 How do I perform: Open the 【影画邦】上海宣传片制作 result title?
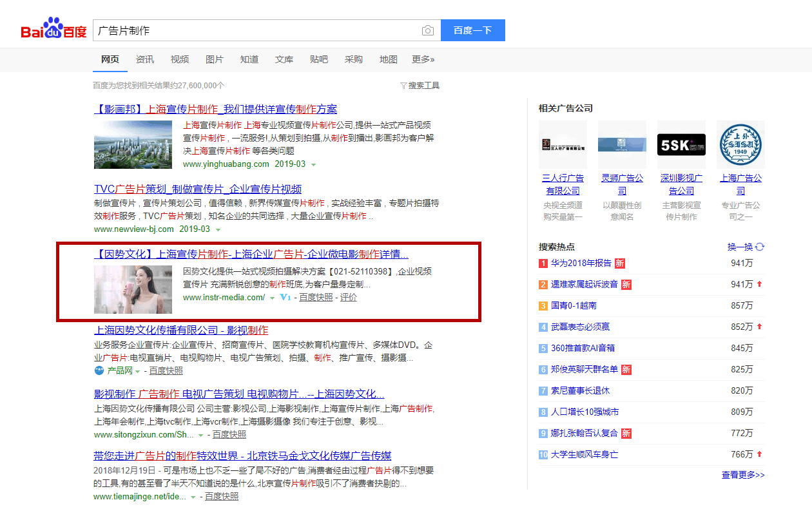215,109
